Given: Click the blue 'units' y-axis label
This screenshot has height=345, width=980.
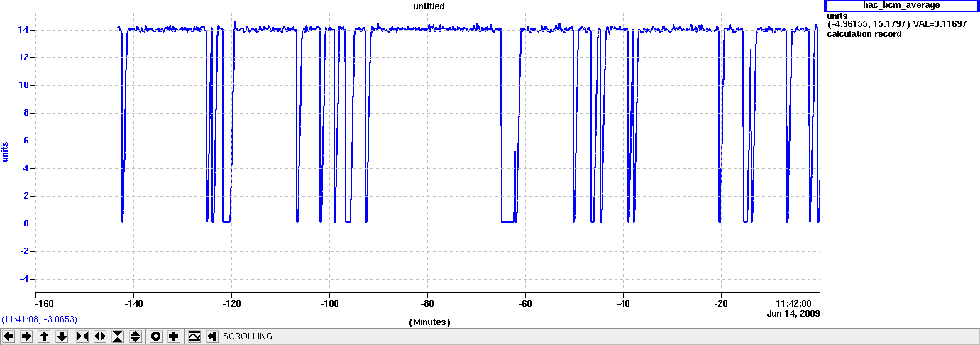Looking at the screenshot, I should click(x=6, y=150).
